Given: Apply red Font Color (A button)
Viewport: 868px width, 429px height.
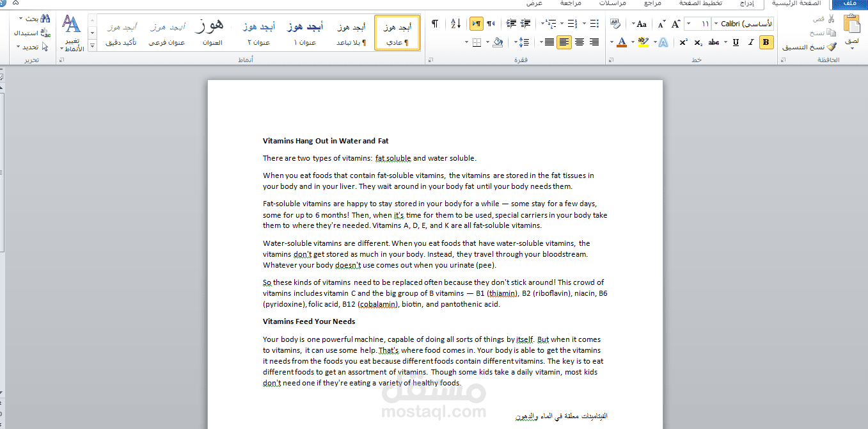Looking at the screenshot, I should click(x=620, y=42).
